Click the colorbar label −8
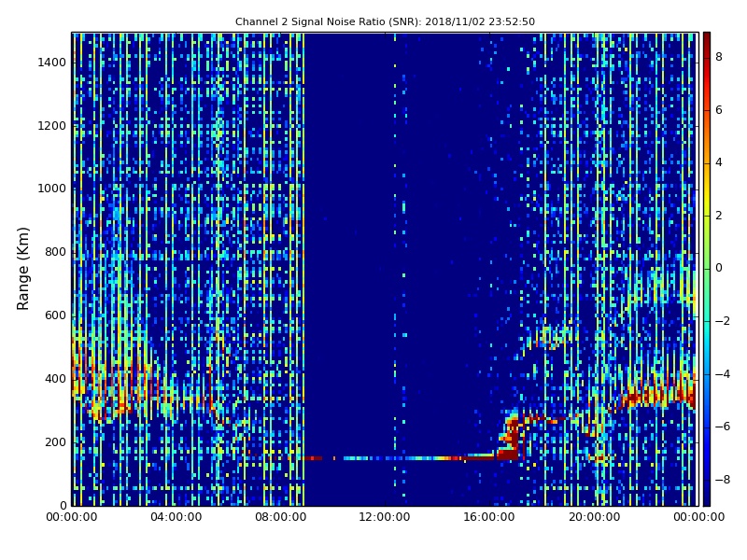This screenshot has width=747, height=560. pos(723,480)
